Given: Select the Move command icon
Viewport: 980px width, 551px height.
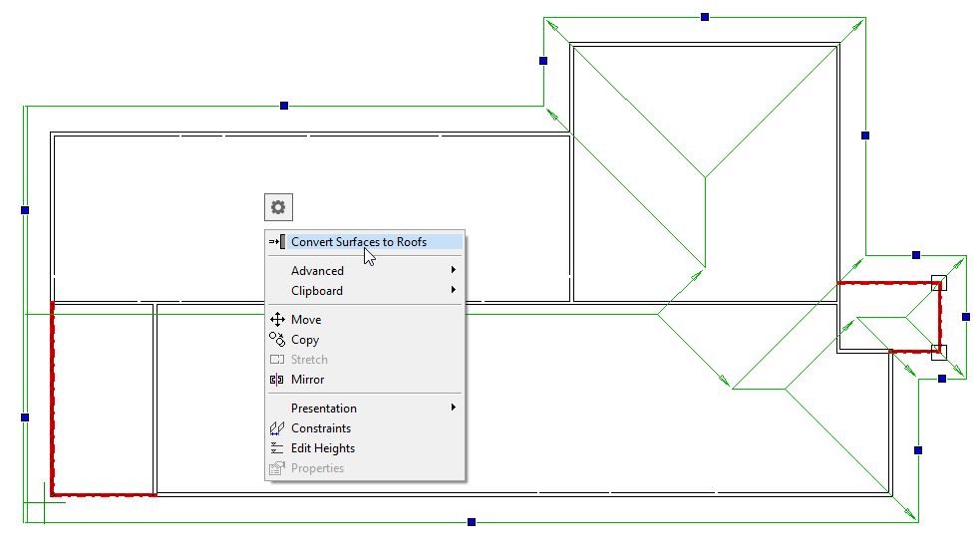Looking at the screenshot, I should pyautogui.click(x=277, y=320).
